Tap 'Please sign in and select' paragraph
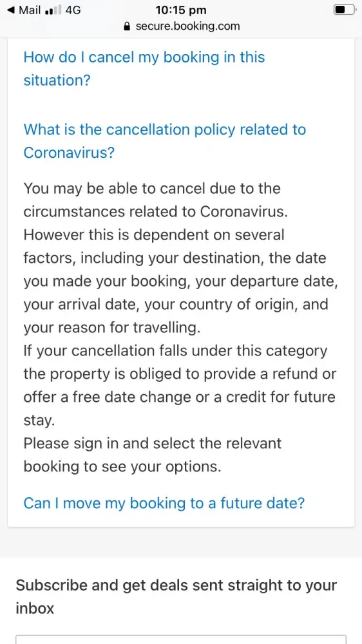The height and width of the screenshot is (644, 362). 153,455
